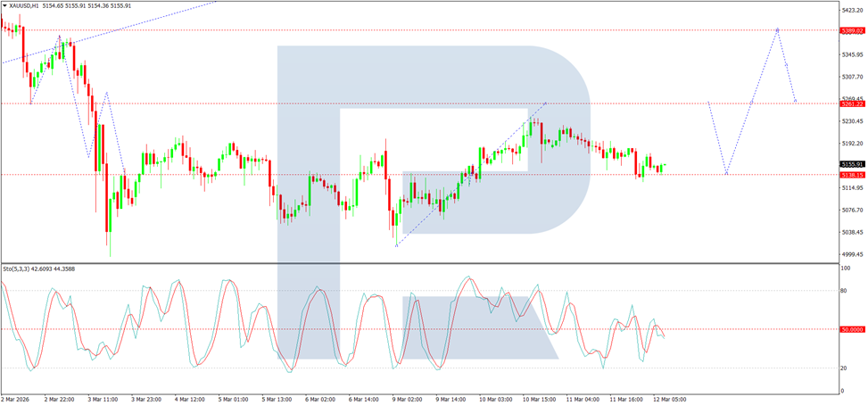Image resolution: width=868 pixels, height=405 pixels.
Task: Select the red 5389.02 price level tag
Action: pyautogui.click(x=851, y=31)
